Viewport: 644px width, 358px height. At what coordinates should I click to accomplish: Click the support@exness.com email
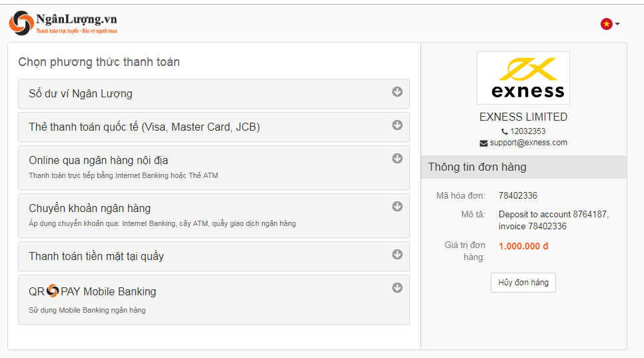point(528,143)
